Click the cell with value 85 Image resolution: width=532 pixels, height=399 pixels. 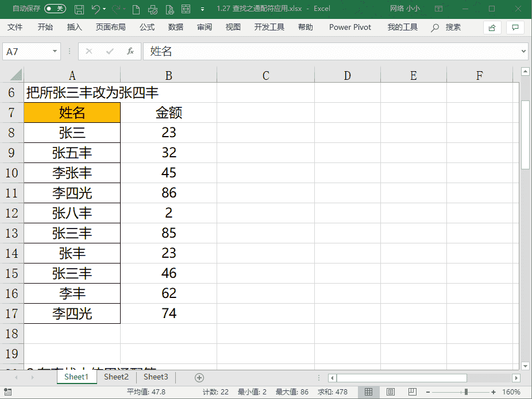169,233
